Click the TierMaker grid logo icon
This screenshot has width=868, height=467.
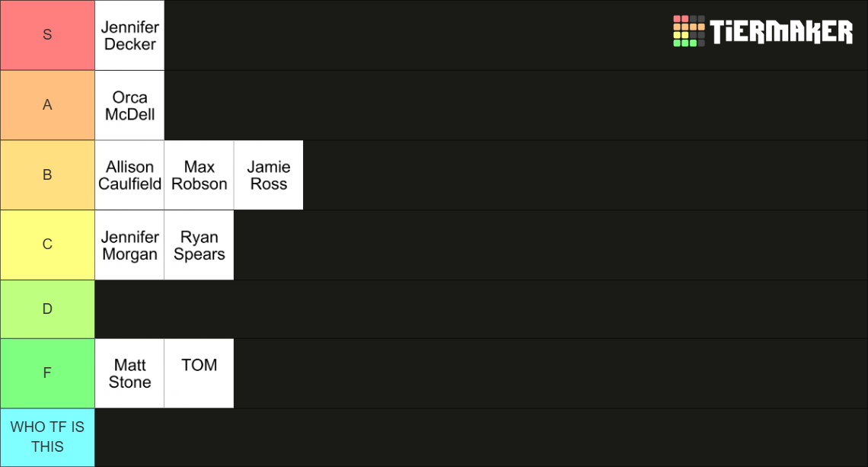pyautogui.click(x=688, y=31)
